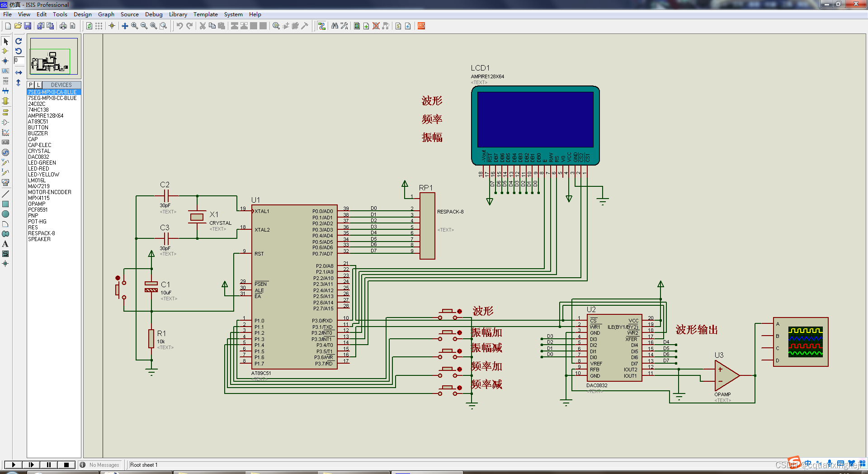Flip component horizontally with X-mirror
The height and width of the screenshot is (474, 868).
(19, 72)
